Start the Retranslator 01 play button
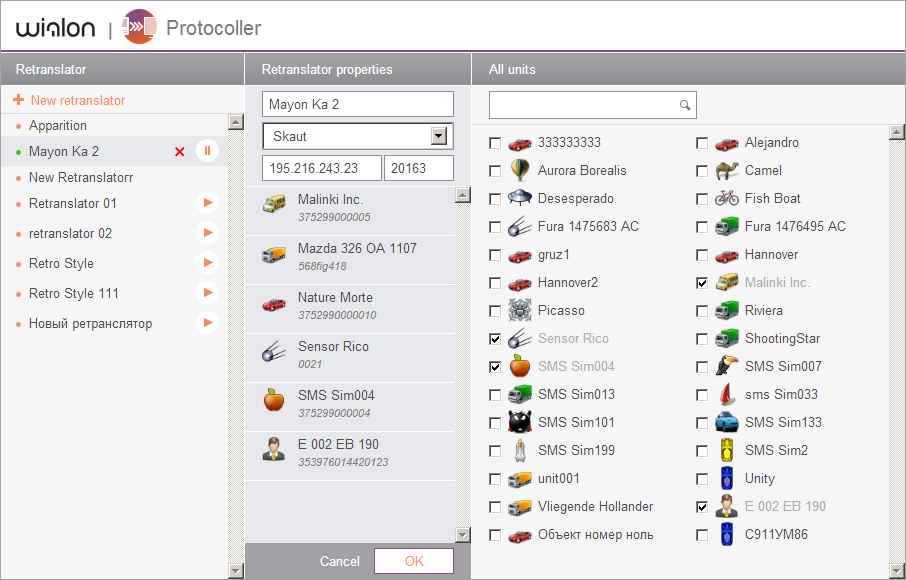906x580 pixels. coord(207,203)
